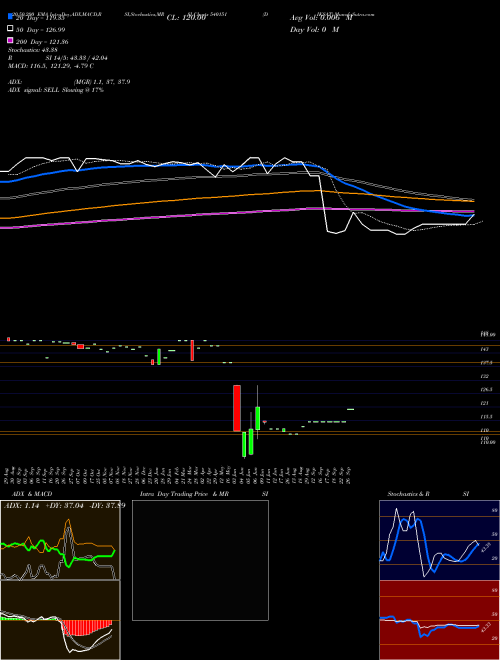Image resolution: width=500 pixels, height=660 pixels.
Task: Click the 132 price axis label
Action: click(x=484, y=376)
